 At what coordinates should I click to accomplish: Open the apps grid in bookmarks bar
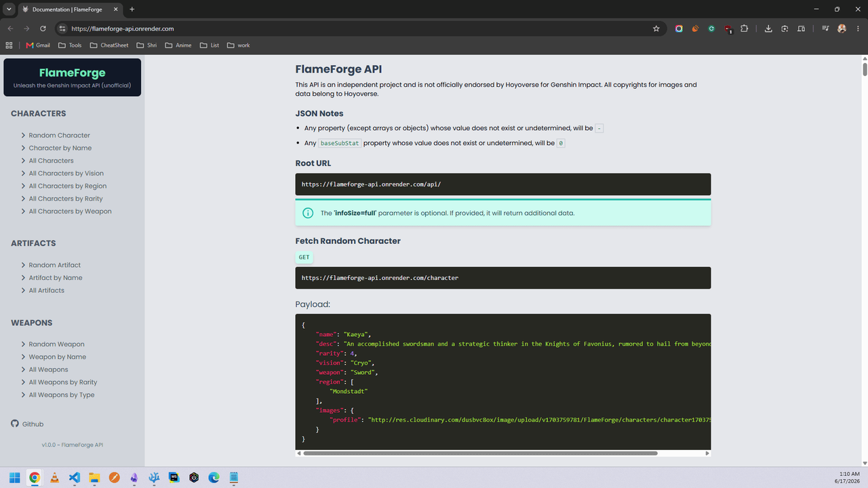9,45
